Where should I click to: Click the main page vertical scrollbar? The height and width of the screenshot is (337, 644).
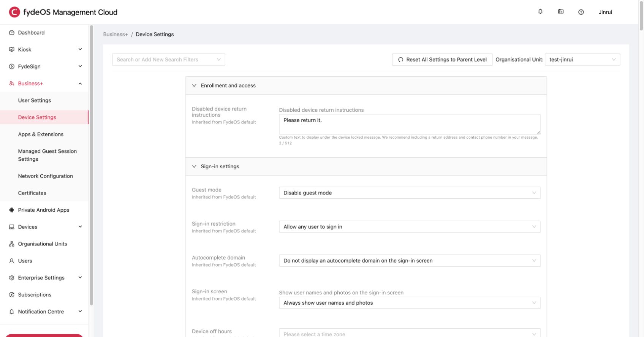click(x=641, y=15)
